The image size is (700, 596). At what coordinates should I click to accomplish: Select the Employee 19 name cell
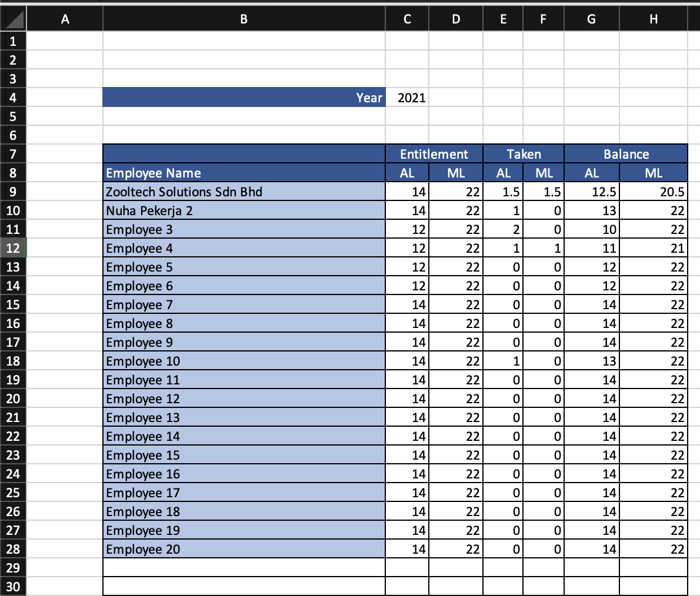(x=244, y=530)
